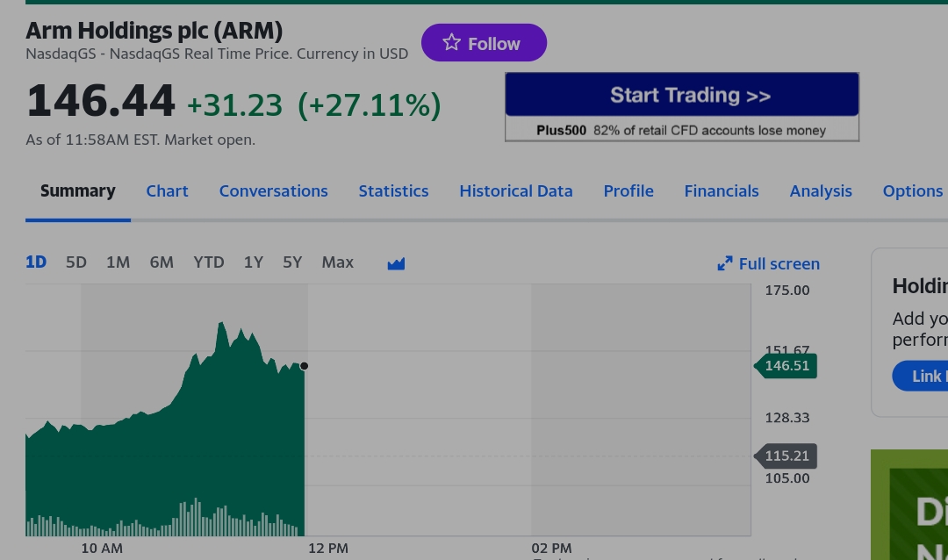Select the YTD chart range
Screen dimensions: 948x560
tap(209, 262)
